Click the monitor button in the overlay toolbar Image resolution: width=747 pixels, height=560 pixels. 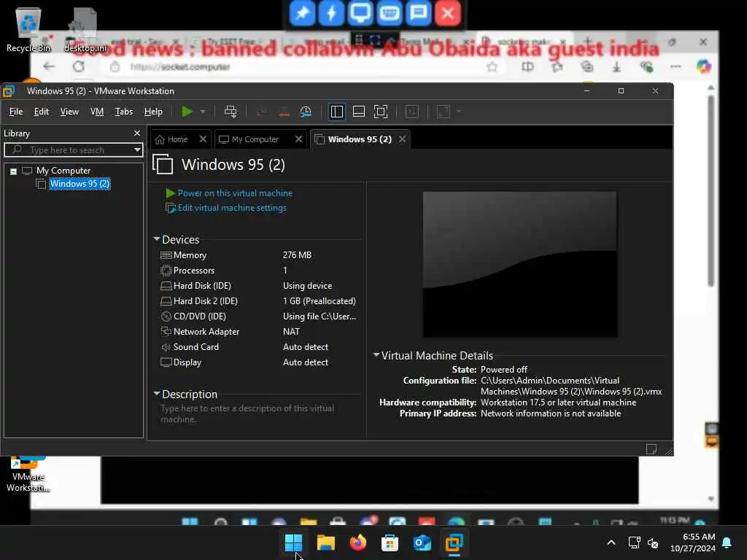360,13
